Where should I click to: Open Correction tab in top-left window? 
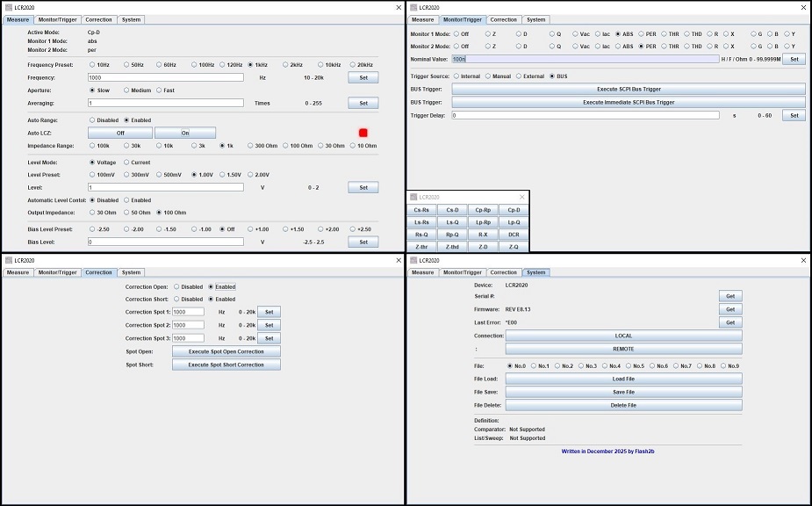(x=98, y=19)
